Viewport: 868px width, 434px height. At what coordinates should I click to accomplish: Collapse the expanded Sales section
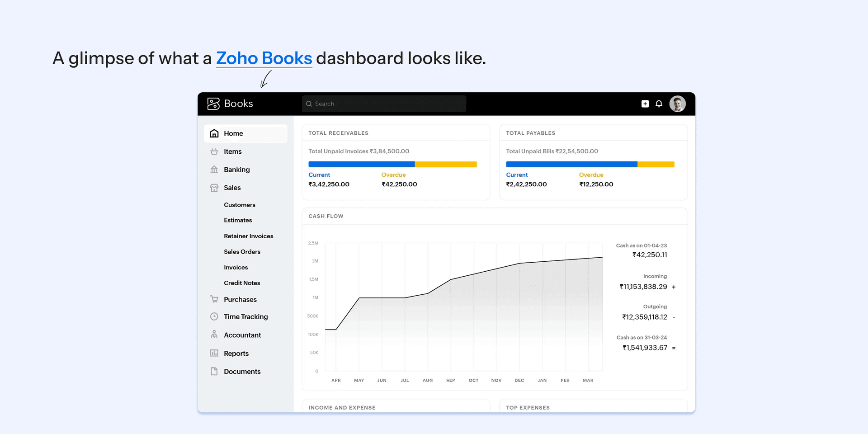(x=232, y=188)
